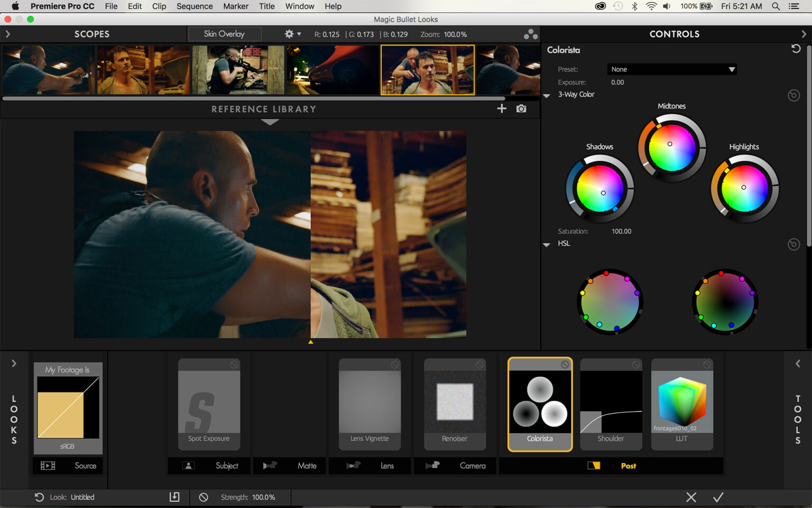
Task: Select the Subject tool chain section
Action: [209, 466]
